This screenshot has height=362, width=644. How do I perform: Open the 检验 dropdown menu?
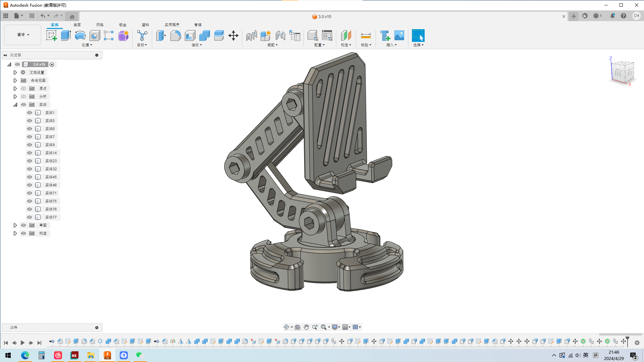366,45
